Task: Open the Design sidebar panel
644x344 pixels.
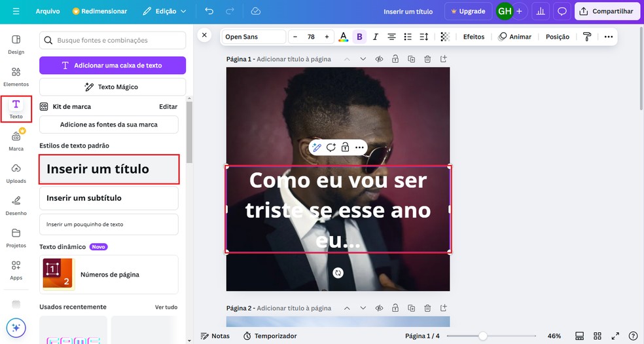Action: pos(16,45)
